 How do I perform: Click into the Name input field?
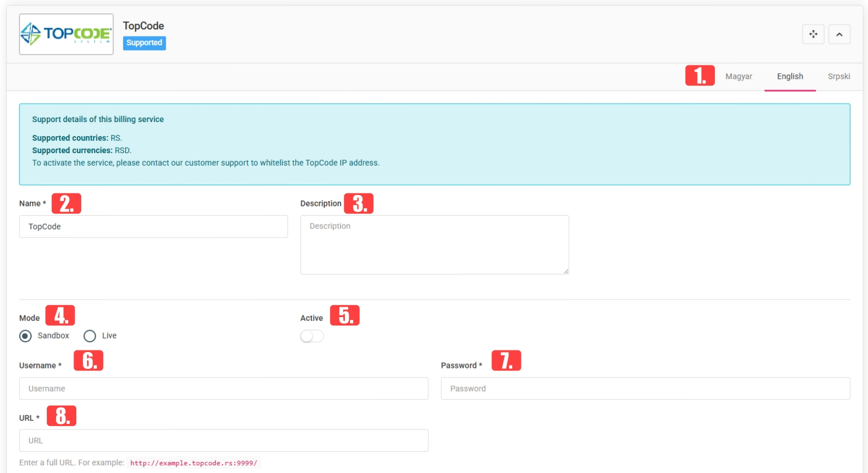pos(154,227)
